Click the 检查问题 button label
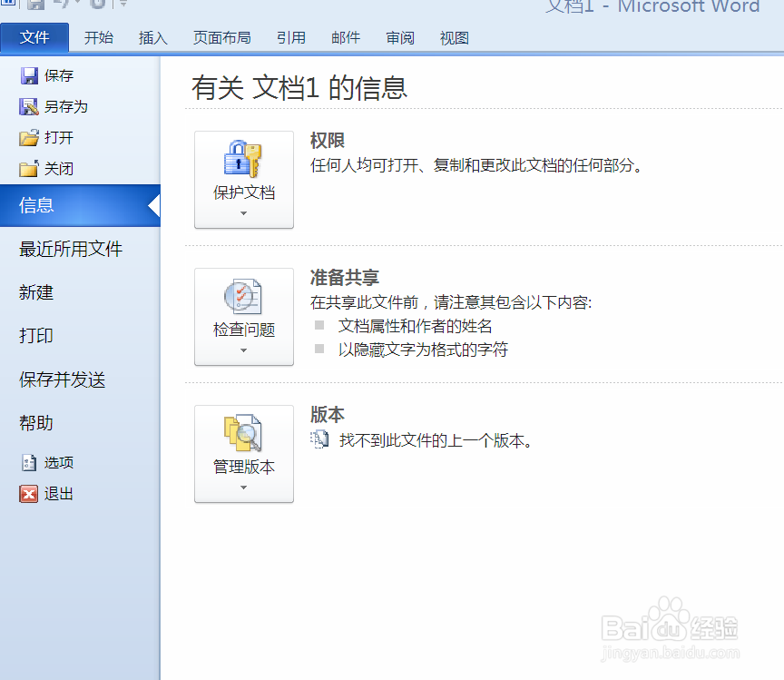 [244, 330]
